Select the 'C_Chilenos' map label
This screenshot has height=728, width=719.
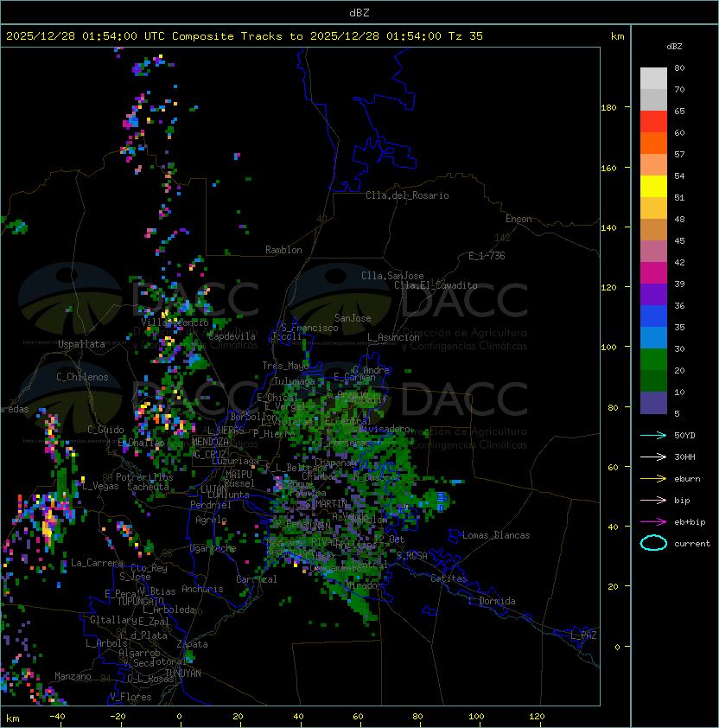tap(82, 377)
